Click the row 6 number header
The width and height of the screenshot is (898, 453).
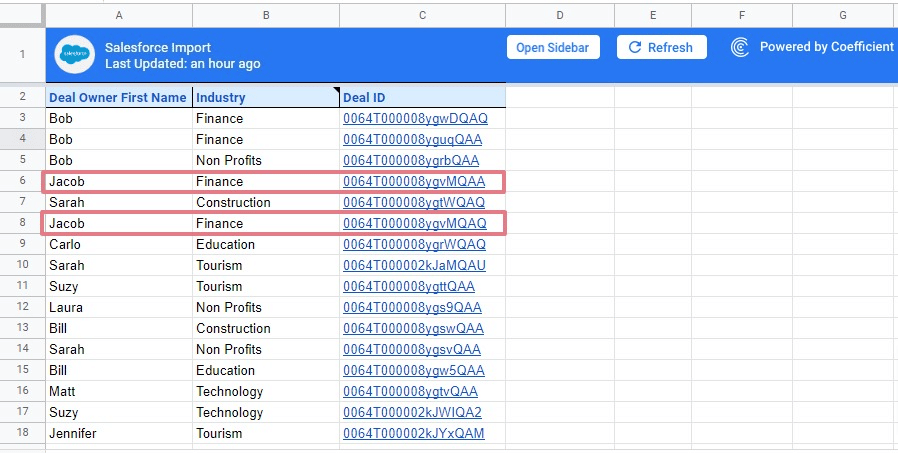[22, 181]
